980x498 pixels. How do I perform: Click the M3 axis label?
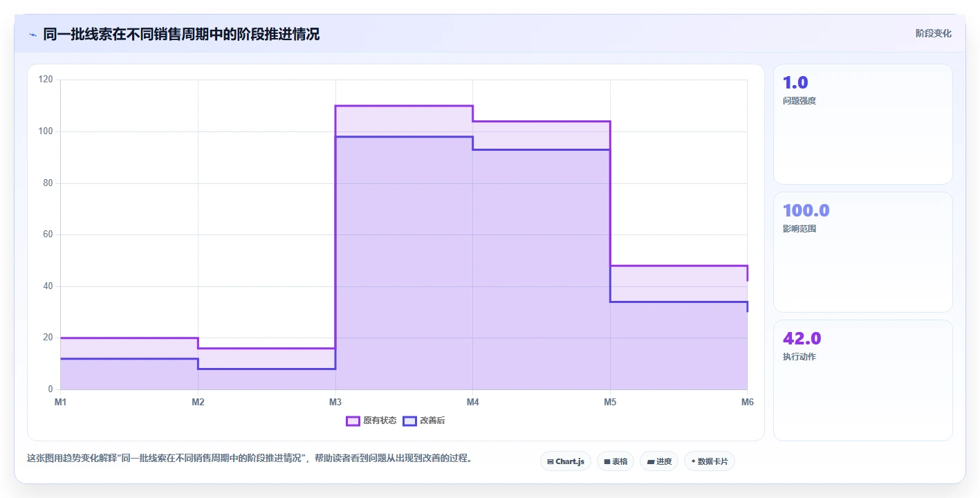[335, 402]
